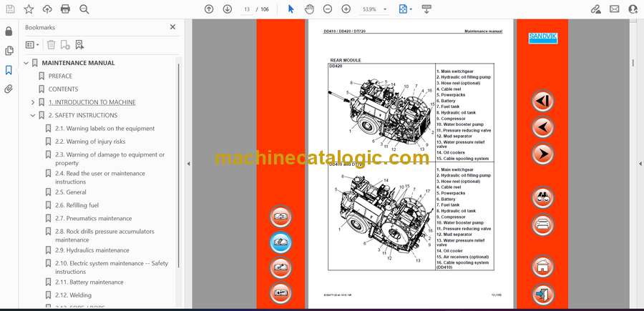Open 2.4 Read the user or maintenance instructions

tap(100, 177)
